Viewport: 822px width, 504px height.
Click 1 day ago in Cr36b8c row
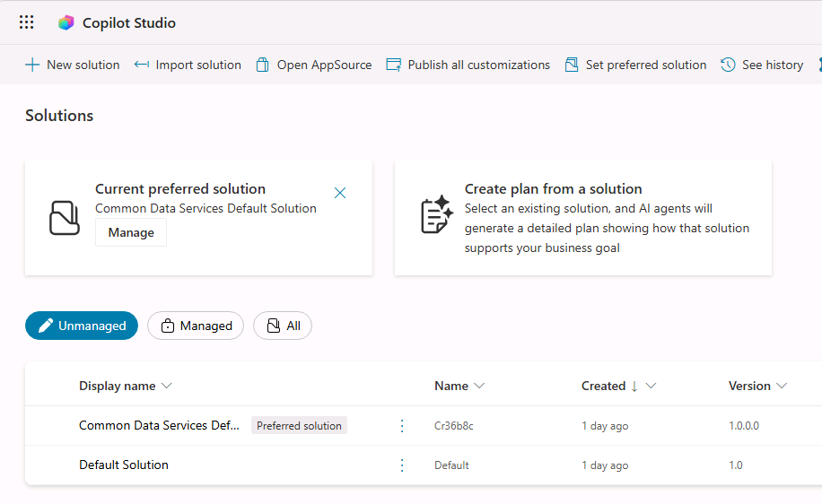coord(605,426)
